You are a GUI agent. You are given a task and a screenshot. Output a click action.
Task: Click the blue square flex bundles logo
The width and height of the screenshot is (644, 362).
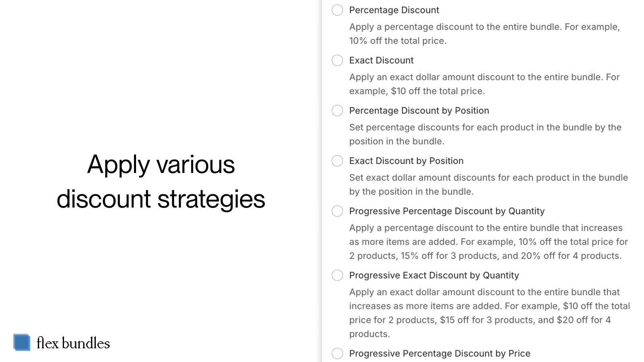coord(22,342)
